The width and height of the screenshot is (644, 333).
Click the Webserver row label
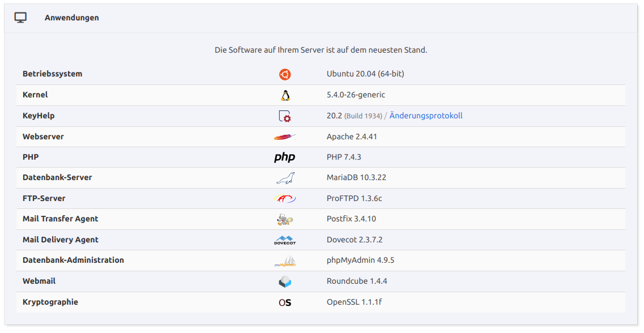tap(43, 136)
